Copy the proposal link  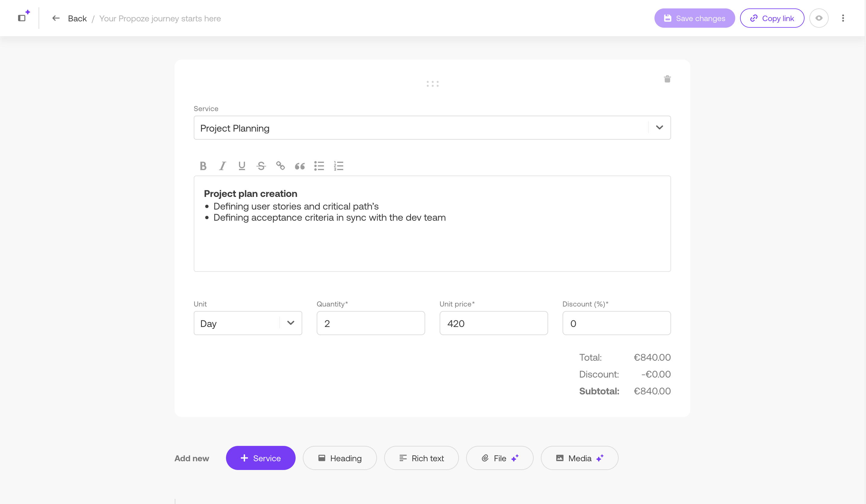tap(772, 18)
